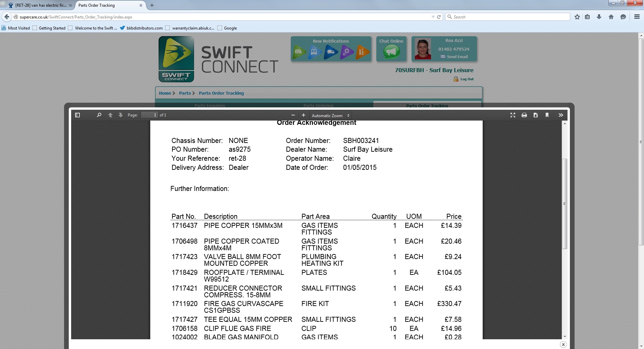Zoom out the PDF document
Image resolution: width=644 pixels, height=349 pixels.
click(x=293, y=115)
